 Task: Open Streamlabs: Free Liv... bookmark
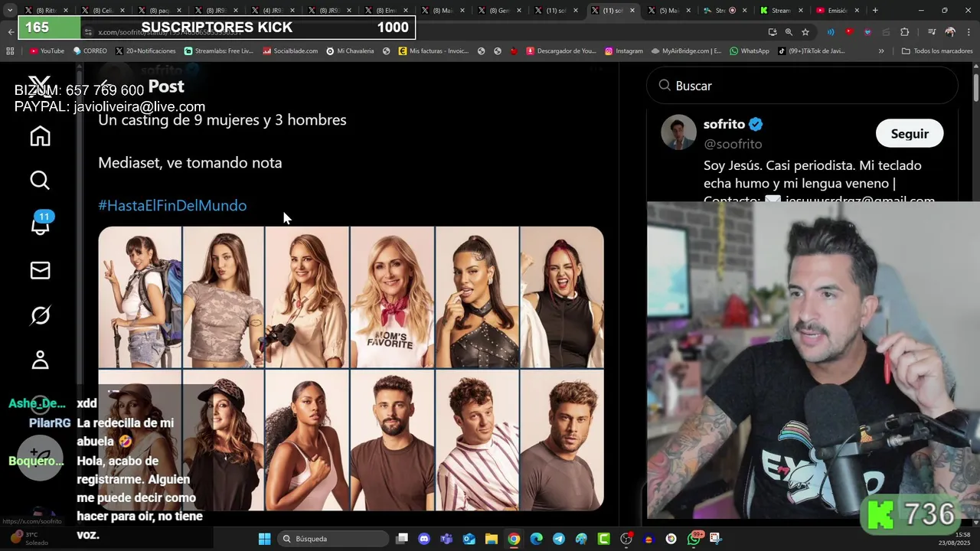click(x=219, y=51)
